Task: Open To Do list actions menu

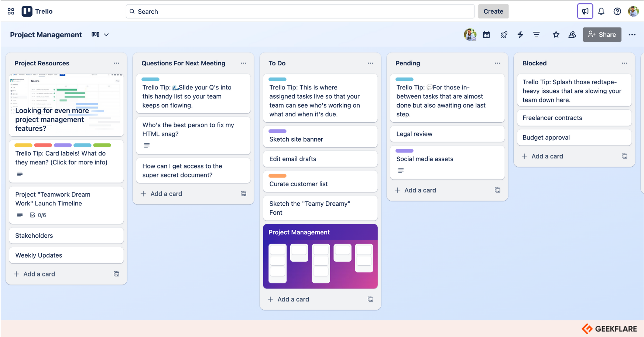Action: click(370, 63)
